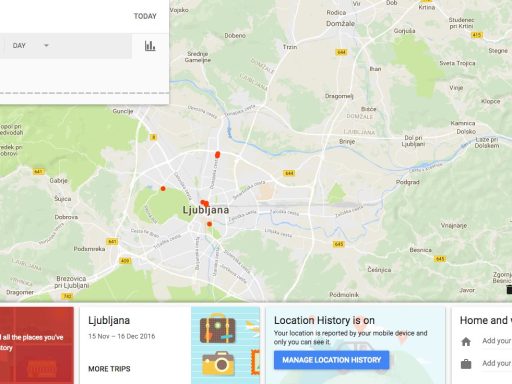Click the red dot south of Ljubljana label
512x384 pixels.
tap(209, 224)
